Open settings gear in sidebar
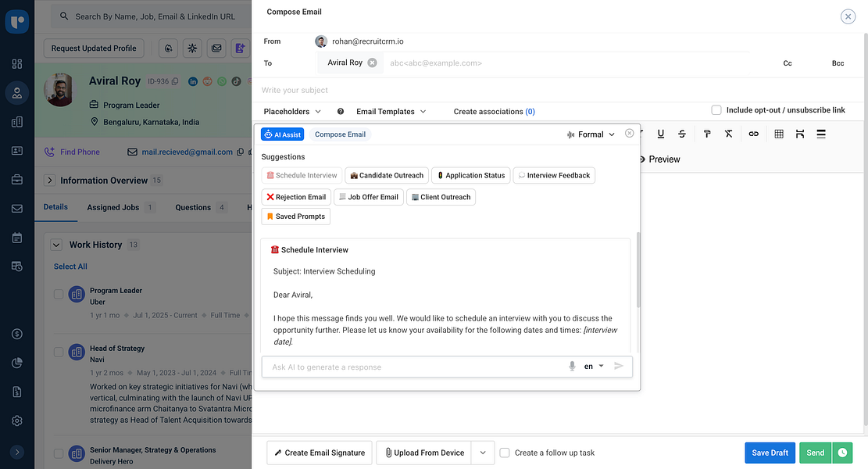Viewport: 868px width, 469px height. (x=17, y=421)
